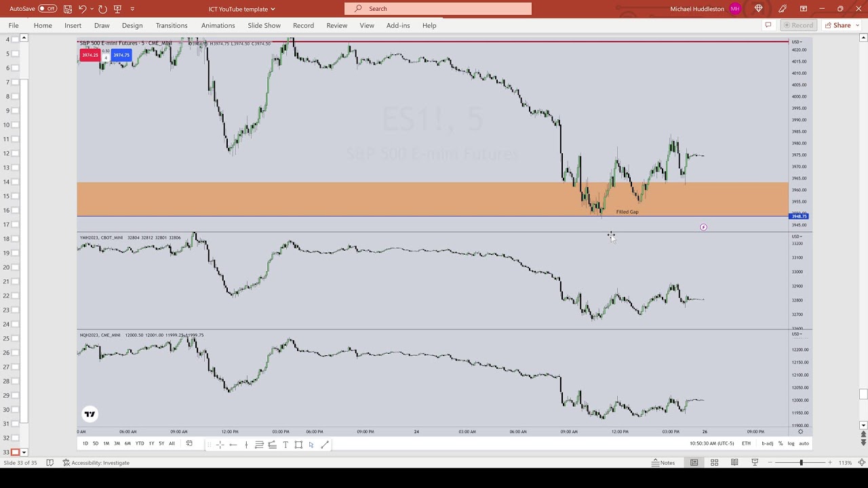
Task: Click Accessibility: Investigate in status bar
Action: pos(96,463)
